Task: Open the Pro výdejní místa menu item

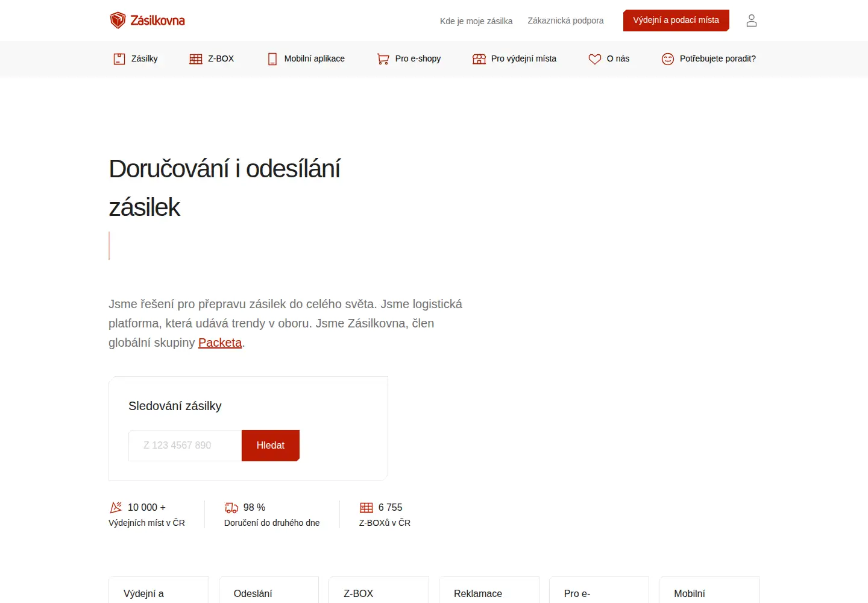Action: coord(515,58)
